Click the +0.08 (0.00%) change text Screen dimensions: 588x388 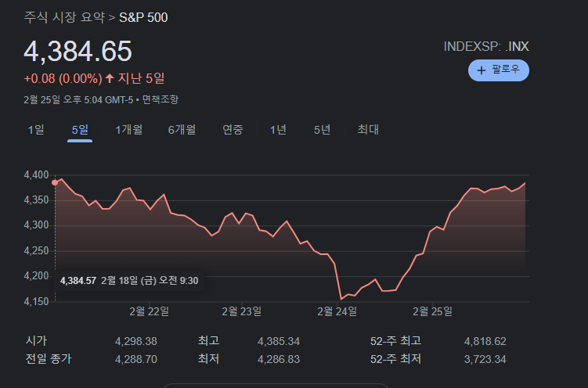coord(63,79)
